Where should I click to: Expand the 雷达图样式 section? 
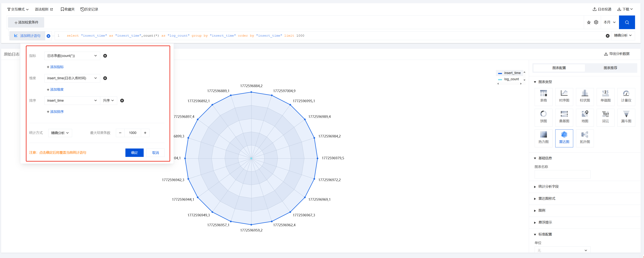click(x=547, y=198)
